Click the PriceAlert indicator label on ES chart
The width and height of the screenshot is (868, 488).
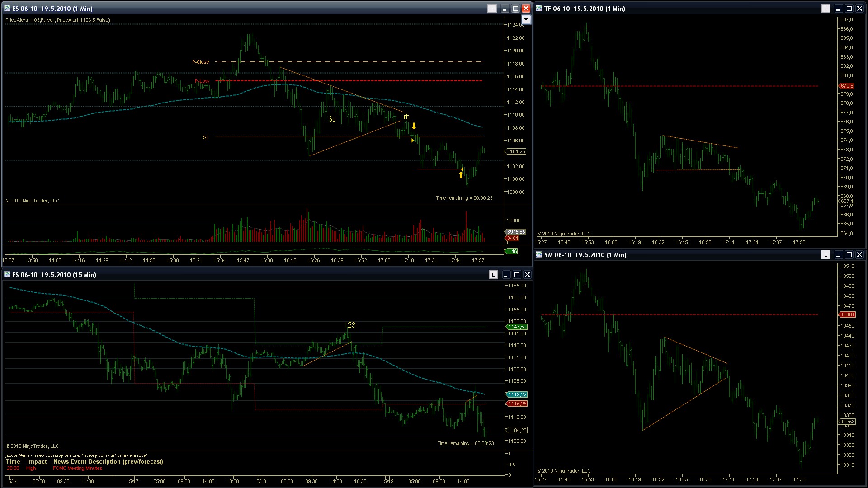(x=57, y=20)
